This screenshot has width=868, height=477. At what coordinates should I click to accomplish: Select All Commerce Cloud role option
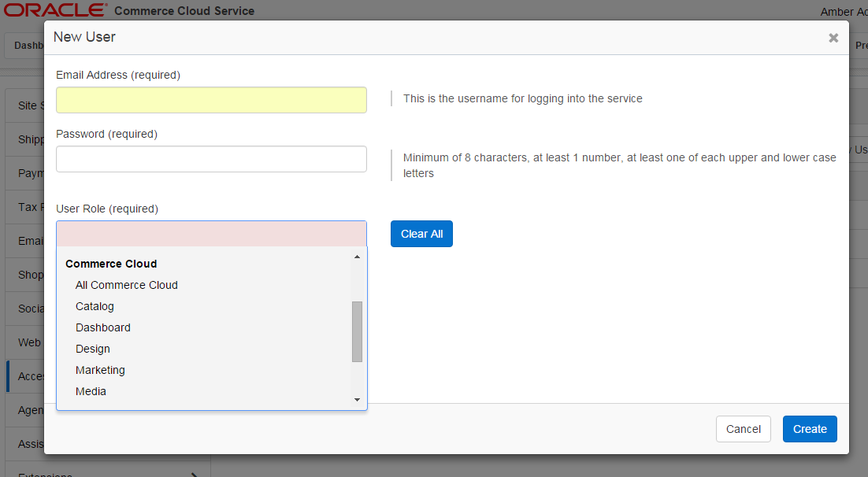[127, 285]
